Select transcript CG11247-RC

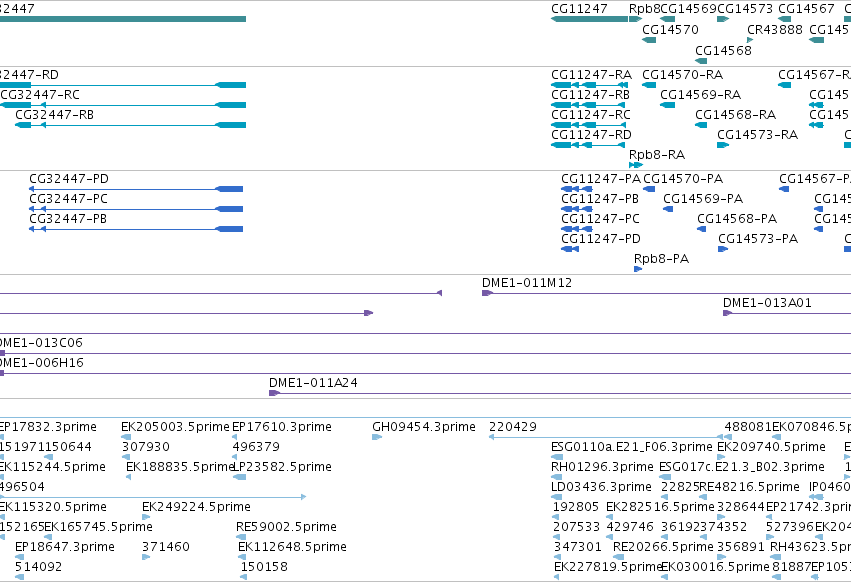(591, 115)
